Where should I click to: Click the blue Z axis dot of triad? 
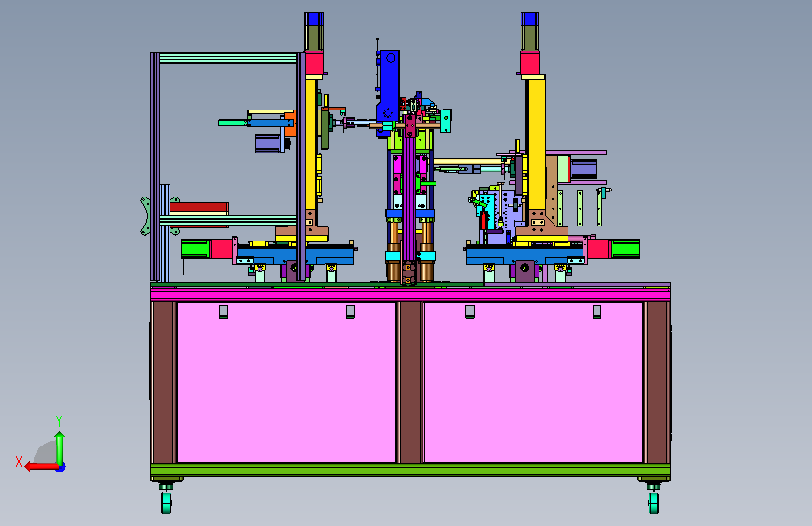tap(61, 467)
